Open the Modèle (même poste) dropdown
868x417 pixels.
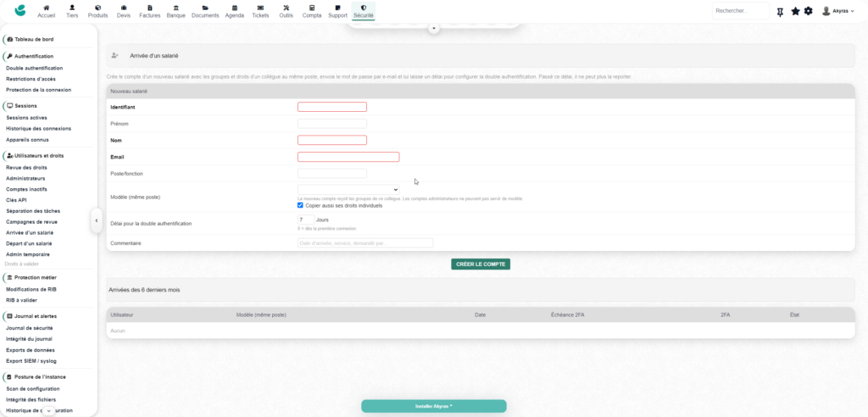tap(348, 189)
